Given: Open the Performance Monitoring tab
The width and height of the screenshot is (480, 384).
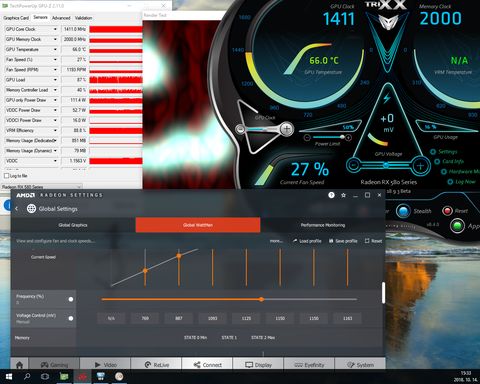Looking at the screenshot, I should point(323,225).
